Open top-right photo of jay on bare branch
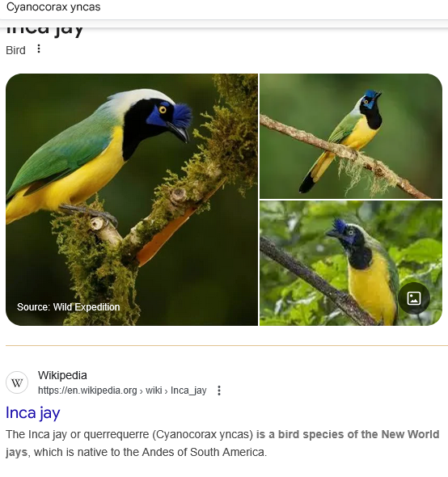 tap(351, 136)
